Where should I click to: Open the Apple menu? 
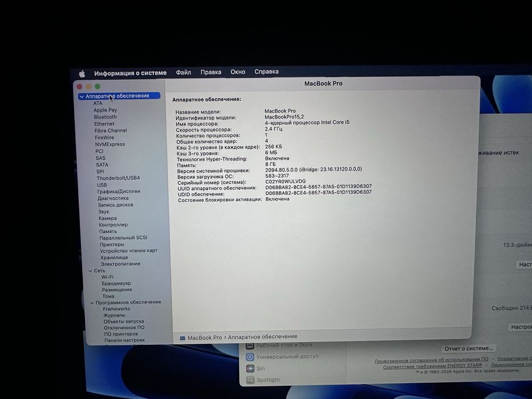coord(82,74)
